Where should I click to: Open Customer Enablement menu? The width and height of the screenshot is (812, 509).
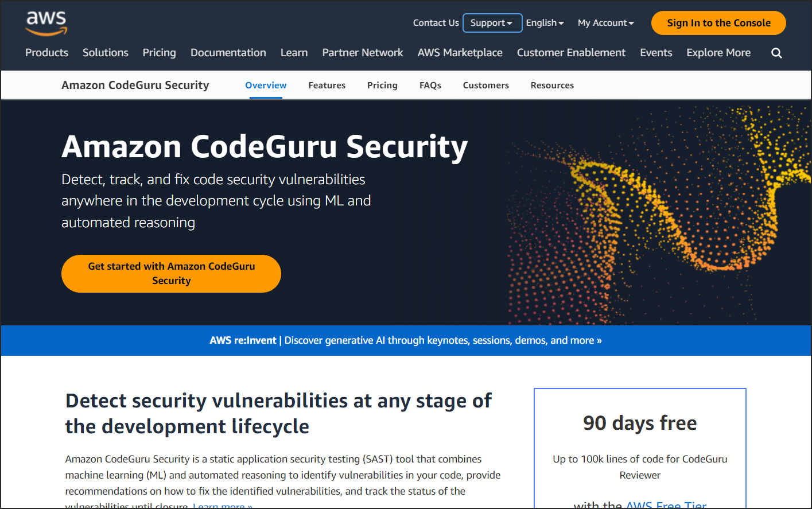[571, 53]
